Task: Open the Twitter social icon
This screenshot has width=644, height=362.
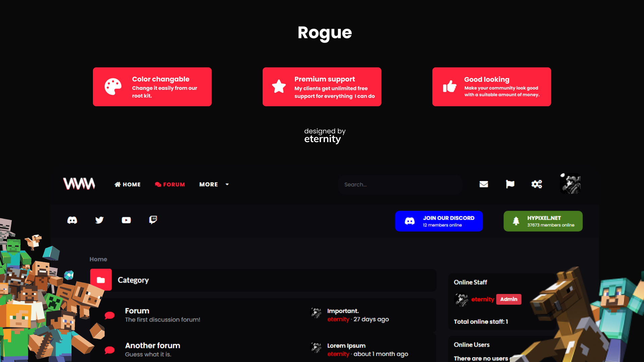Action: (99, 220)
